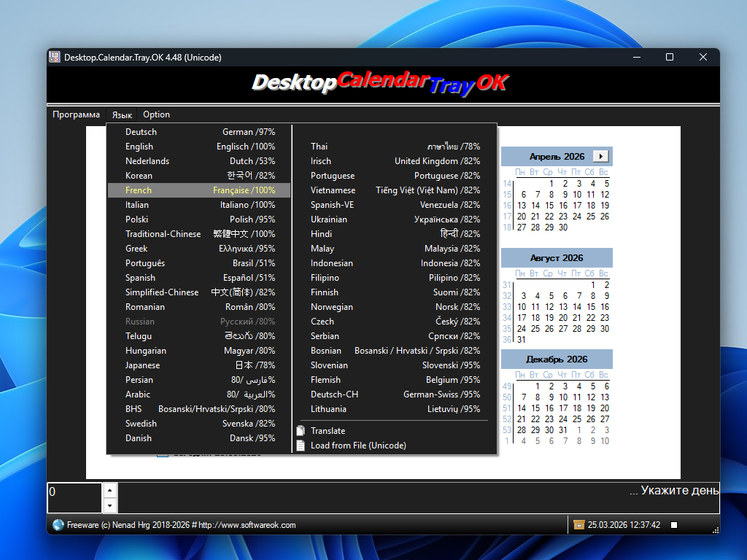Decrease the number with the spinner down arrow

[x=110, y=505]
